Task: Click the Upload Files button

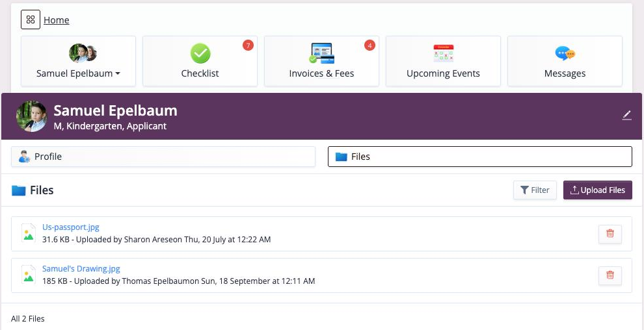Action: click(598, 190)
